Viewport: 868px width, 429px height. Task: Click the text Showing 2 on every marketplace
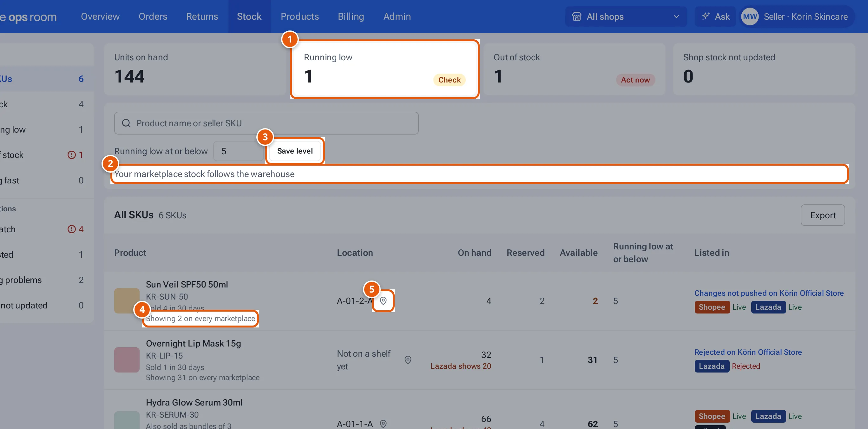(201, 319)
